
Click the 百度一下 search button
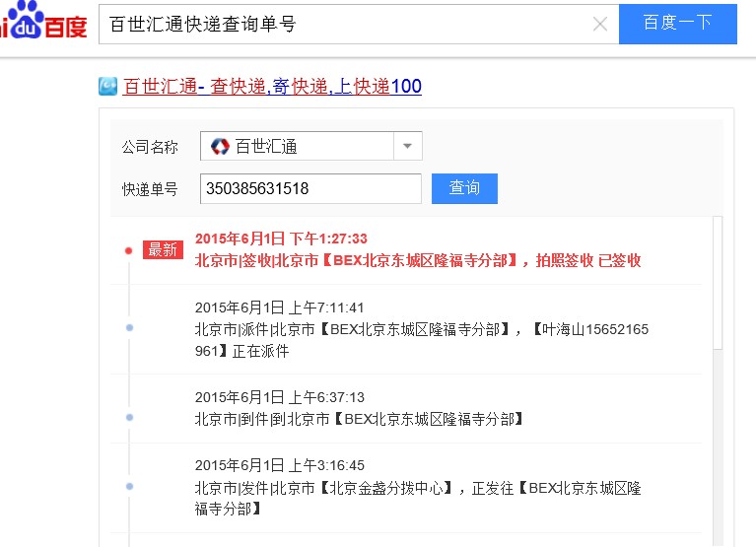pos(677,24)
